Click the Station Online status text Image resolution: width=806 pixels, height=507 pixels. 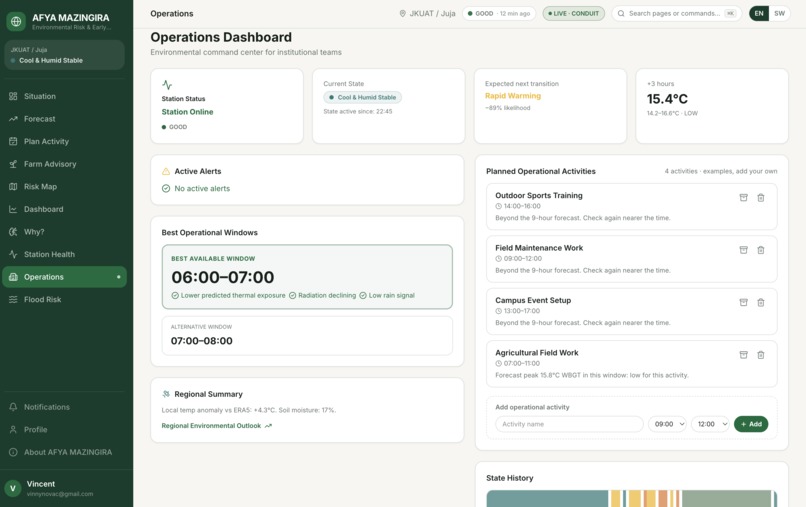(187, 112)
